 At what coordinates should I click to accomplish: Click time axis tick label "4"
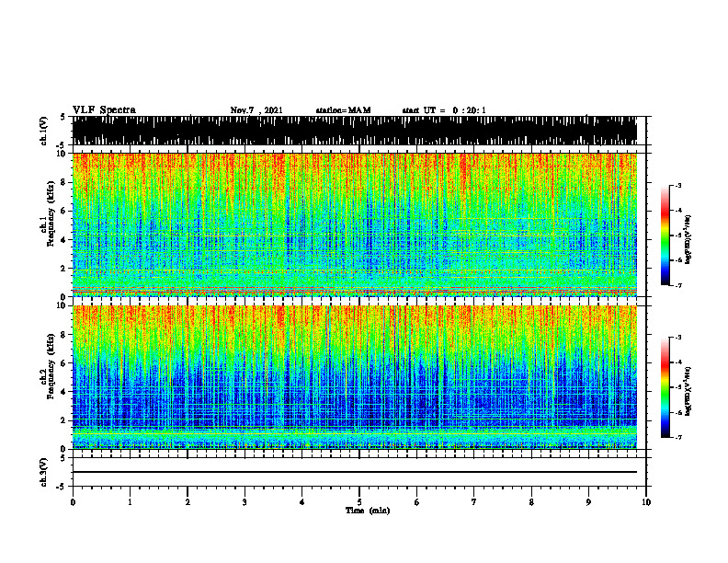coord(302,502)
